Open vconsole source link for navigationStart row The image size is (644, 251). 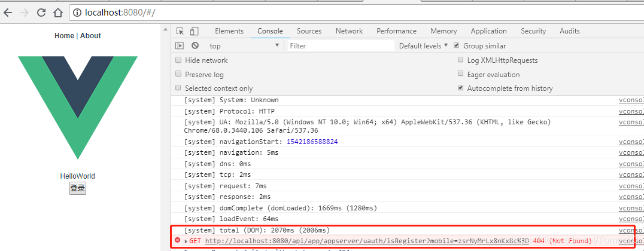[631, 142]
